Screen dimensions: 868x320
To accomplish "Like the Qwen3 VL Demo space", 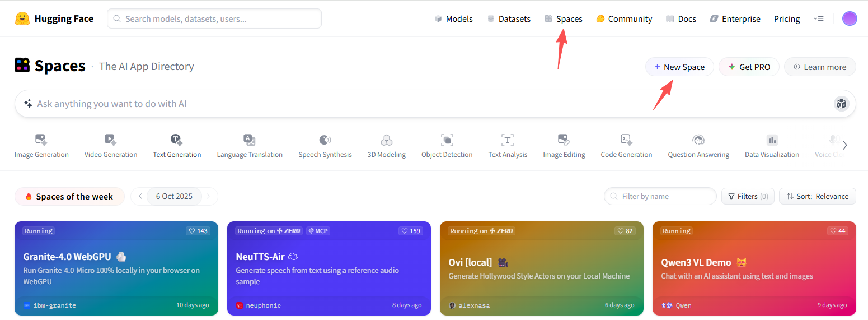I will pos(838,231).
